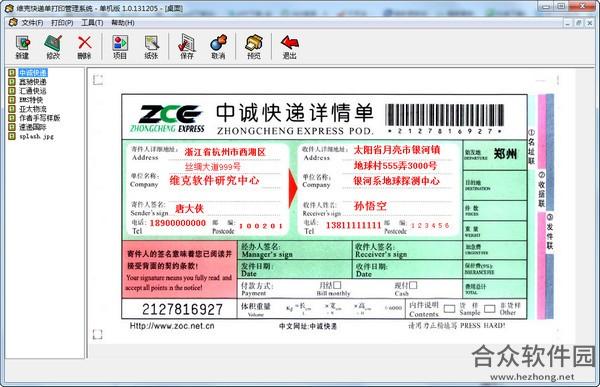Screen dimensions: 600x387
Task: Select the 中诚快递 template in the list
Action: 33,73
